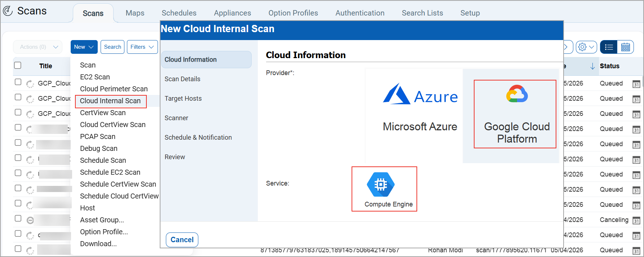644x257 pixels.
Task: Check the second GCP_Cloud row checkbox
Action: [x=18, y=97]
